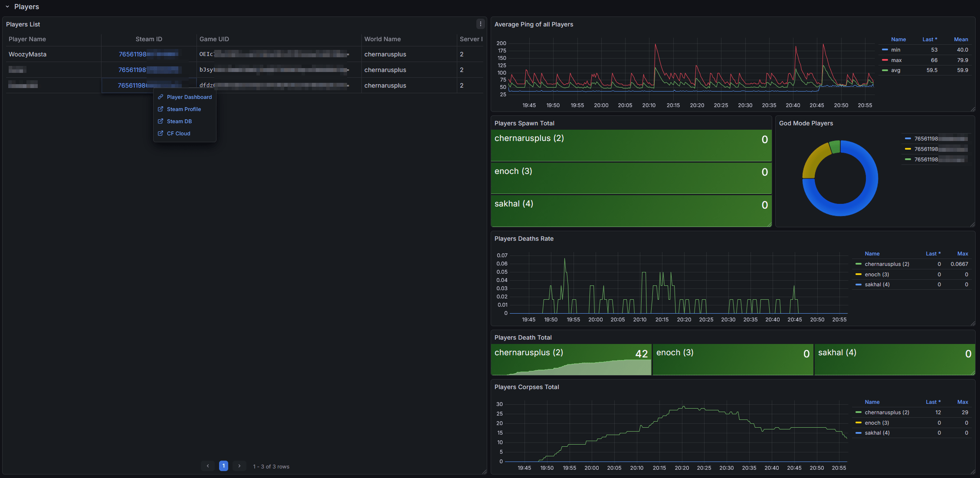Go to previous page of players table

208,466
